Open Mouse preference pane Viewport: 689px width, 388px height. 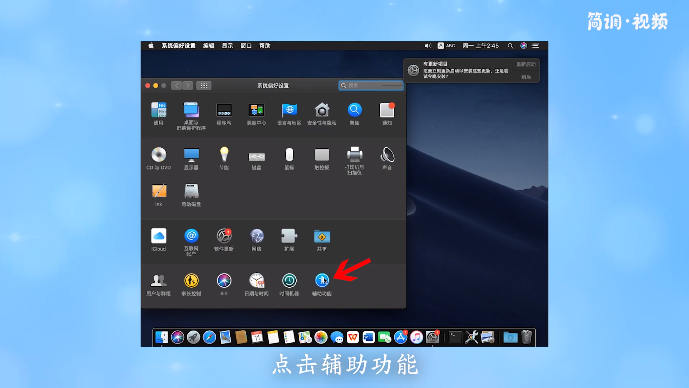(289, 155)
